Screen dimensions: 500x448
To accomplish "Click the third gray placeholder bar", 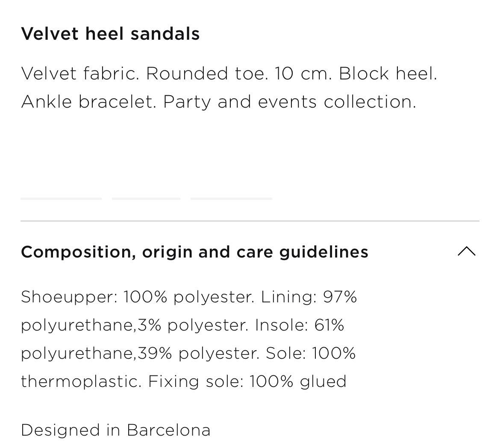I will click(x=231, y=199).
